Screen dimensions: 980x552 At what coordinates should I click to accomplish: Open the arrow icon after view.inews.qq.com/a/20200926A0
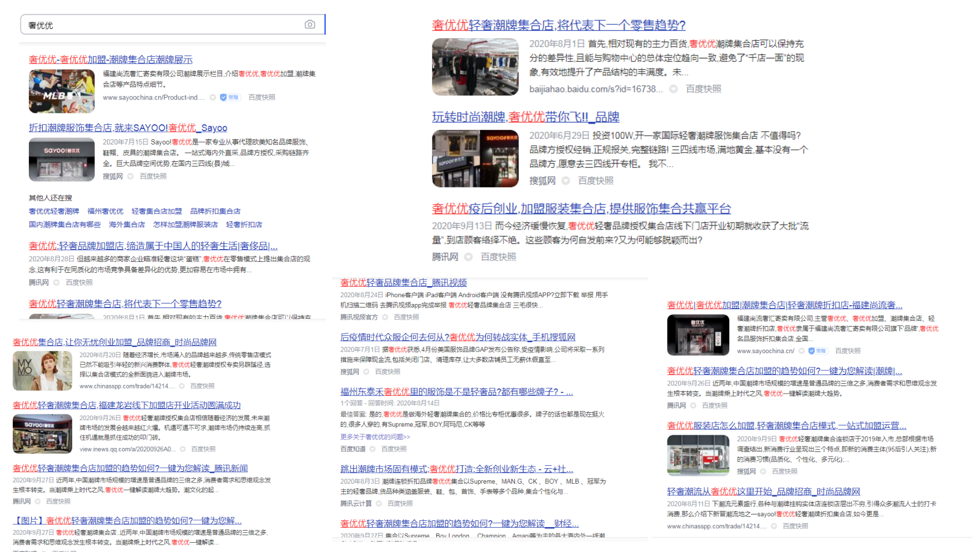[x=182, y=449]
